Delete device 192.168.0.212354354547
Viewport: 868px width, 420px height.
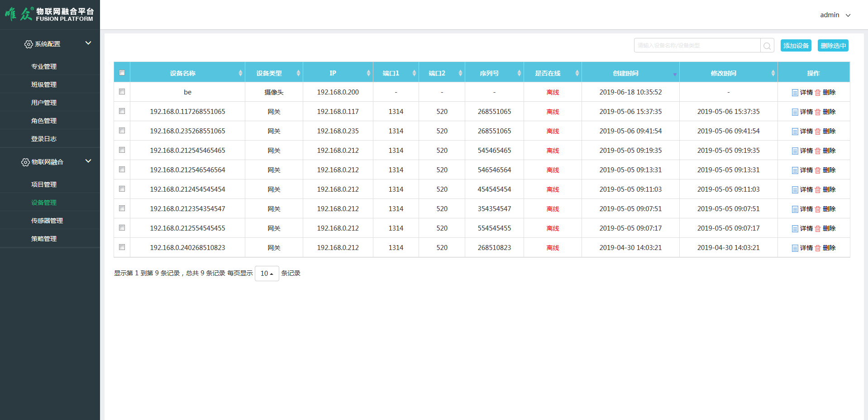coord(825,209)
